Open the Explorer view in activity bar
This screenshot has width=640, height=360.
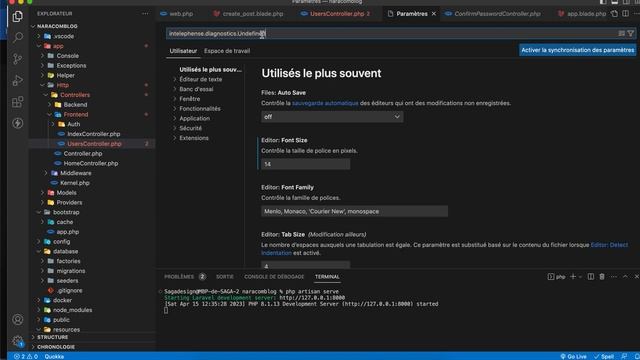pos(18,17)
